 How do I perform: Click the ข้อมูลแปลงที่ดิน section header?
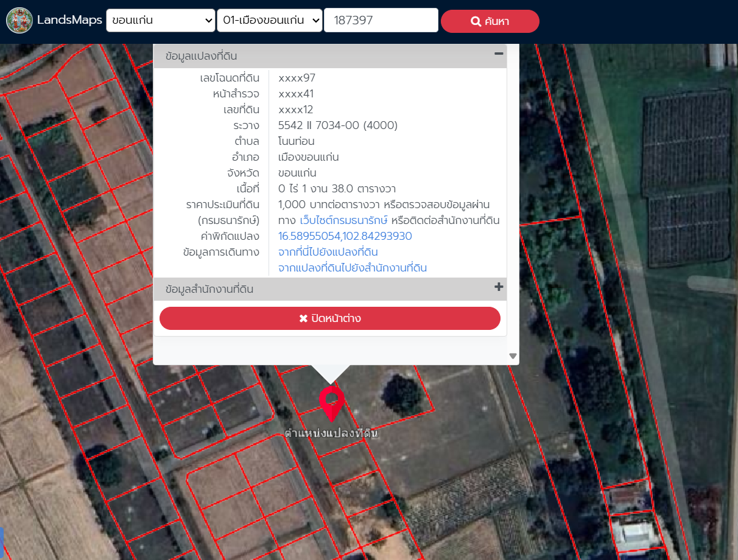coord(202,56)
